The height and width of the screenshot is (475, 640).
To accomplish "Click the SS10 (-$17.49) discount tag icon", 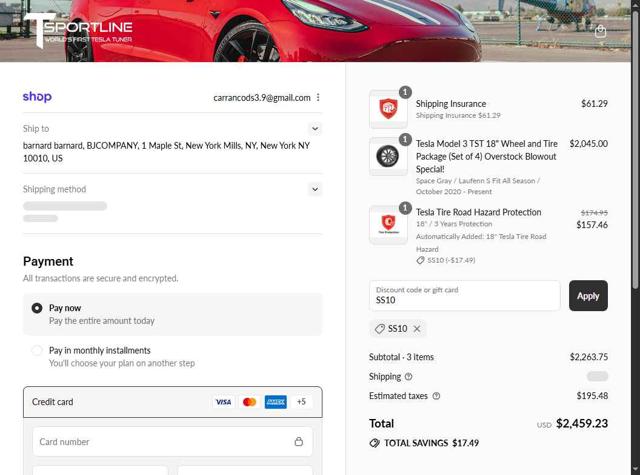I will click(x=420, y=260).
